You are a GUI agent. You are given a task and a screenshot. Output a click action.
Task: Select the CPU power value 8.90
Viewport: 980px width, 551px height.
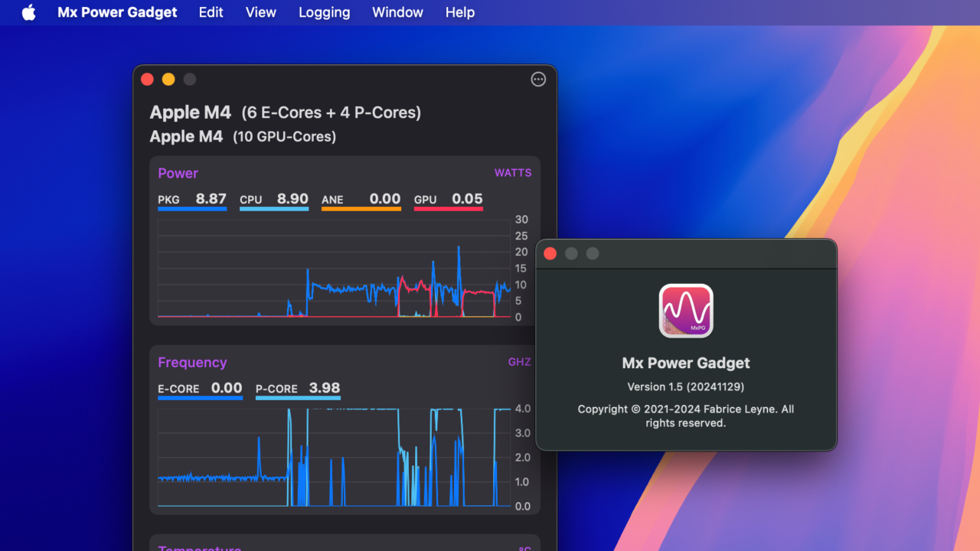tap(292, 199)
